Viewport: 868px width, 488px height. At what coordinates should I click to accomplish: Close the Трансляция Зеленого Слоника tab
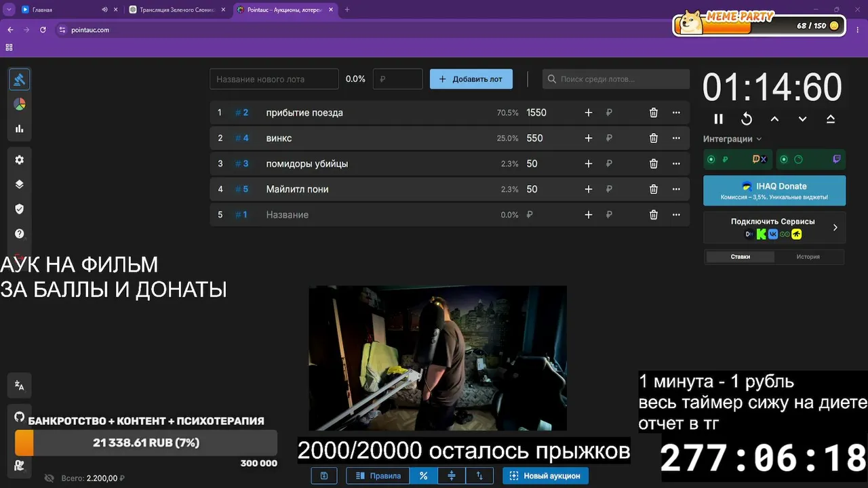222,10
